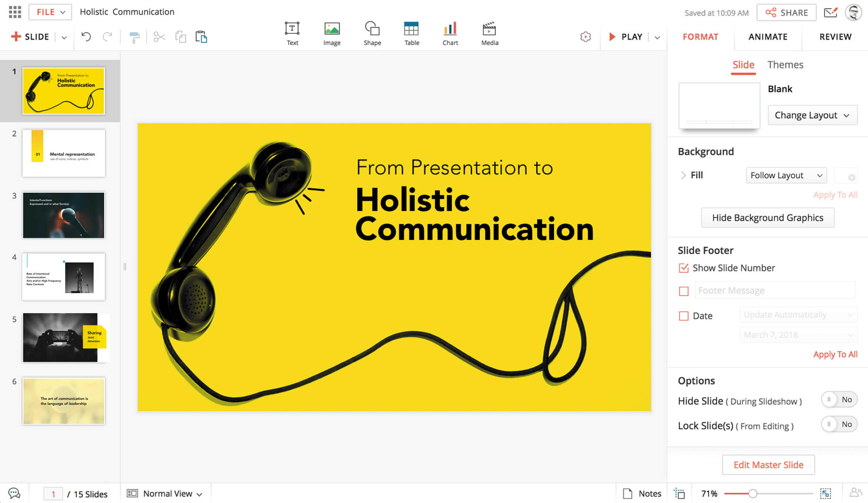Enable the Date footer checkbox
This screenshot has height=503, width=868.
pos(684,316)
